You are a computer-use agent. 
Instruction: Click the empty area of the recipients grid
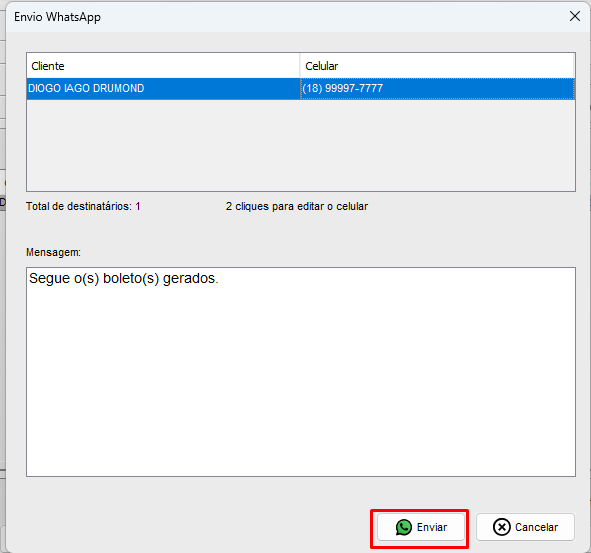(x=301, y=145)
